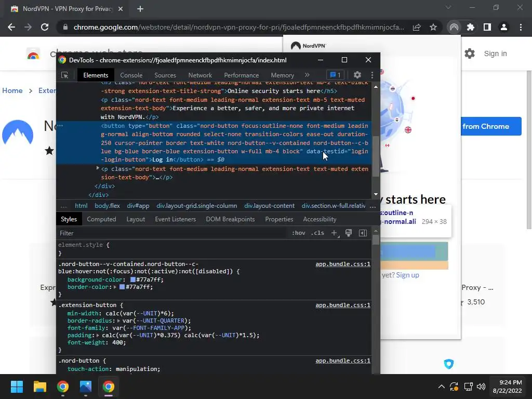532x399 pixels.
Task: Toggle .cls element classes panel
Action: pos(317,233)
